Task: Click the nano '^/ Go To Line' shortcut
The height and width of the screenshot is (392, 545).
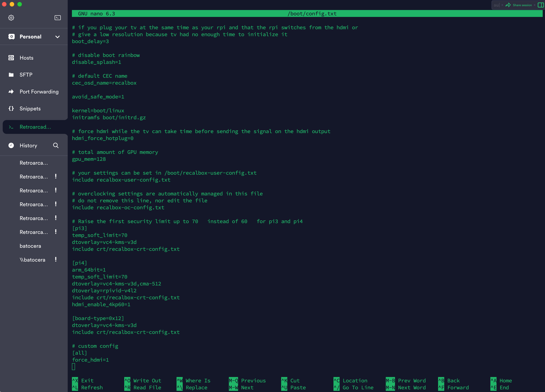Action: tap(353, 387)
